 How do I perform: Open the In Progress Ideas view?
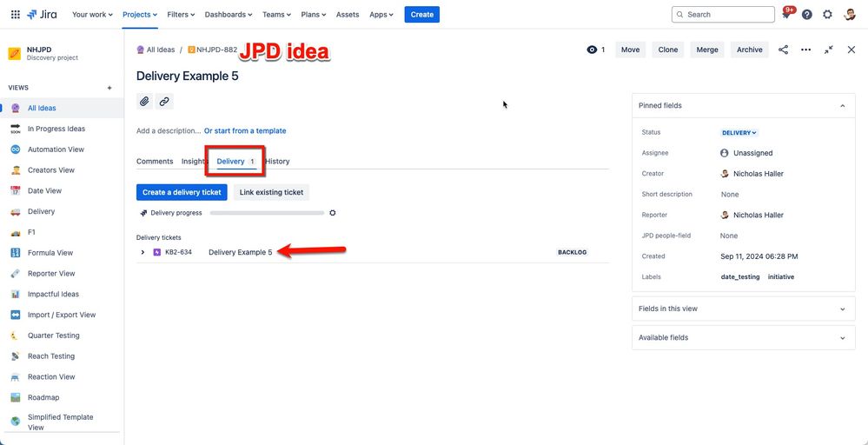[62, 129]
